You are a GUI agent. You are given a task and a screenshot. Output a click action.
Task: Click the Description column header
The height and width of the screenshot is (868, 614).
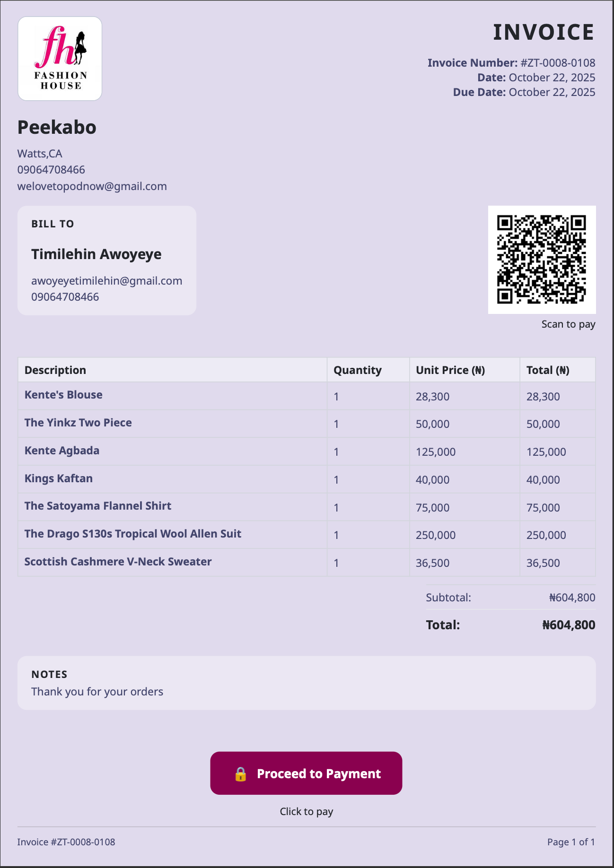[55, 370]
